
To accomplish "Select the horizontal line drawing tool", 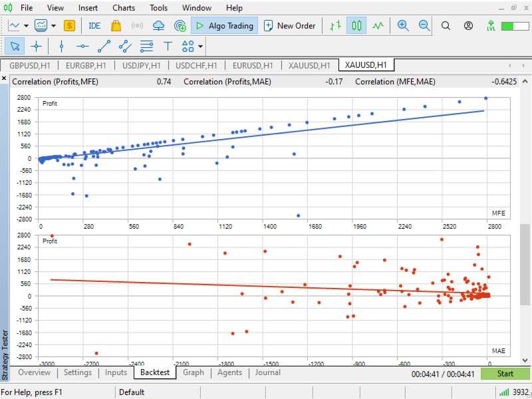I will point(82,46).
